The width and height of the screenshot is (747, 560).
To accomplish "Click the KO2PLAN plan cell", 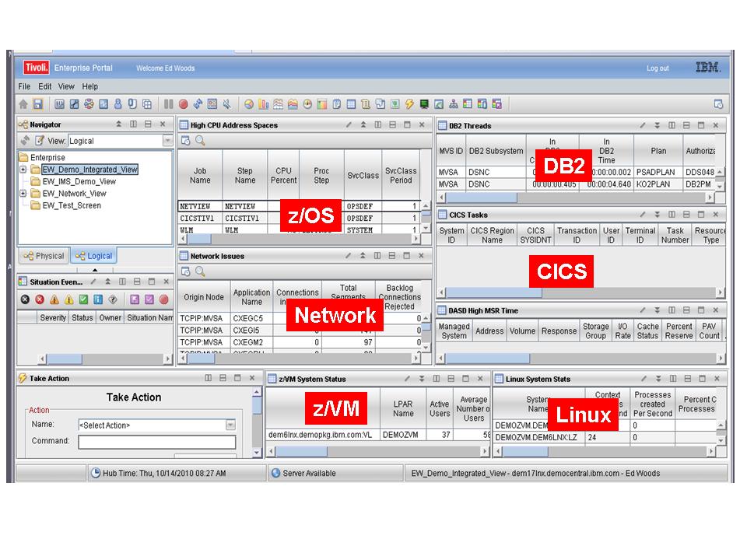I will click(658, 184).
